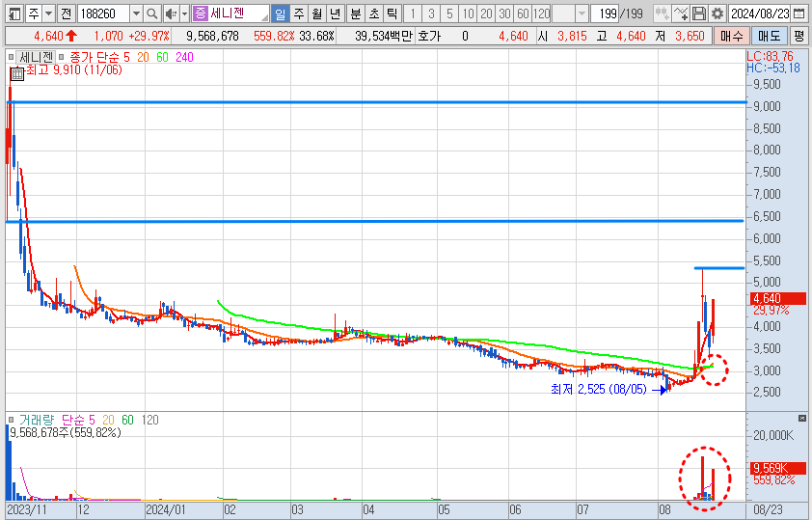Open the grid table icon under legend

[x=17, y=74]
